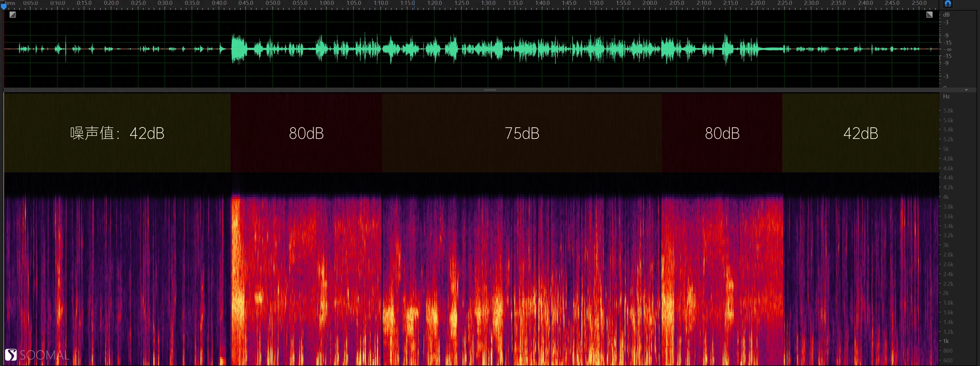Click the Fade Out handle icon
The height and width of the screenshot is (366, 980).
tap(929, 15)
